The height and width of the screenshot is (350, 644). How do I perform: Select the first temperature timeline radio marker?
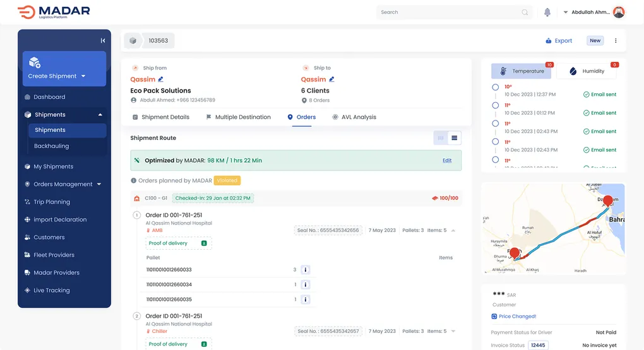tap(496, 88)
